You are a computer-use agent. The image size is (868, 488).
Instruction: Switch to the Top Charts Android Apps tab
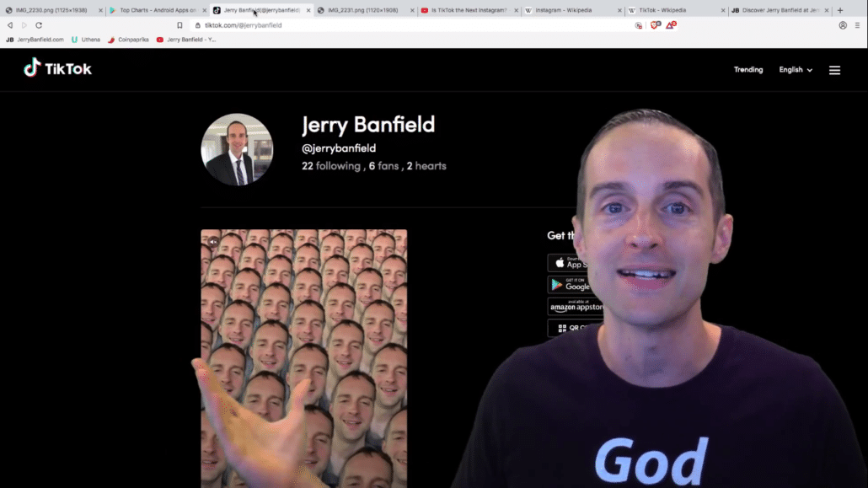[x=158, y=10]
